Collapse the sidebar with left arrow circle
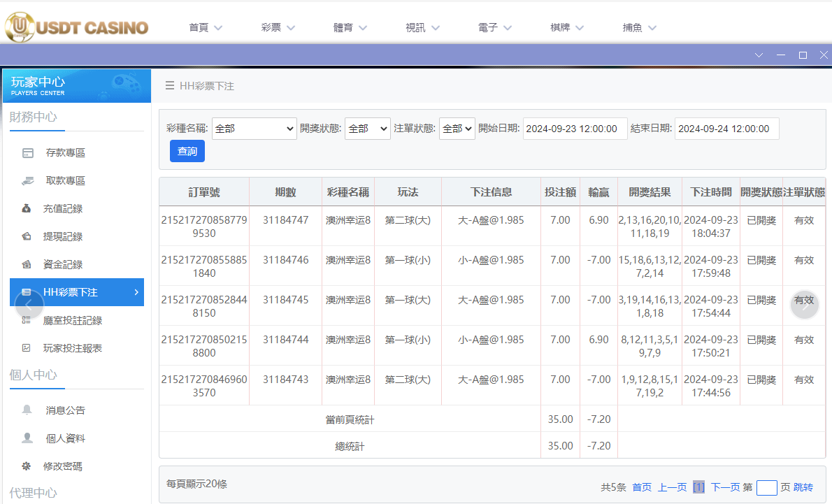 click(x=29, y=305)
